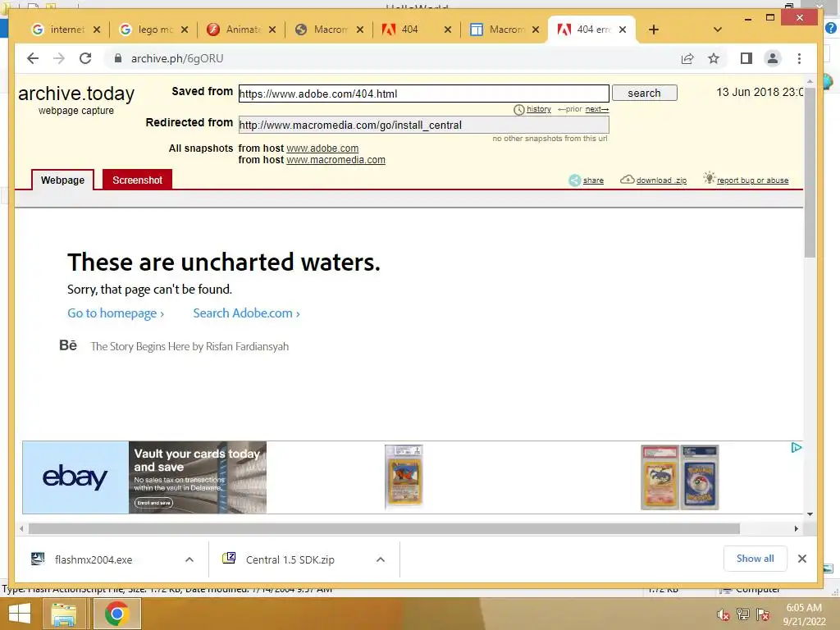Close the active '404 error' tab

tap(623, 30)
